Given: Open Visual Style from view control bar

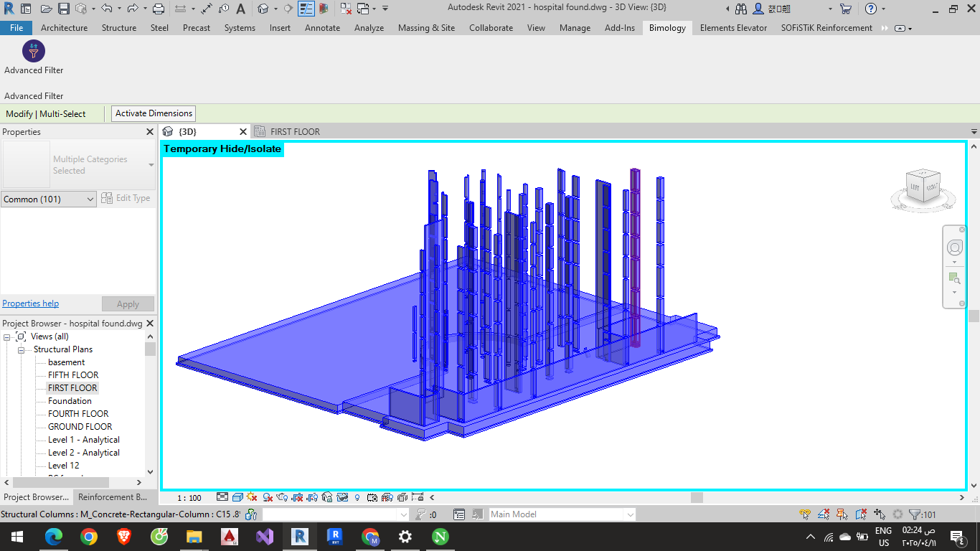Looking at the screenshot, I should click(x=237, y=497).
